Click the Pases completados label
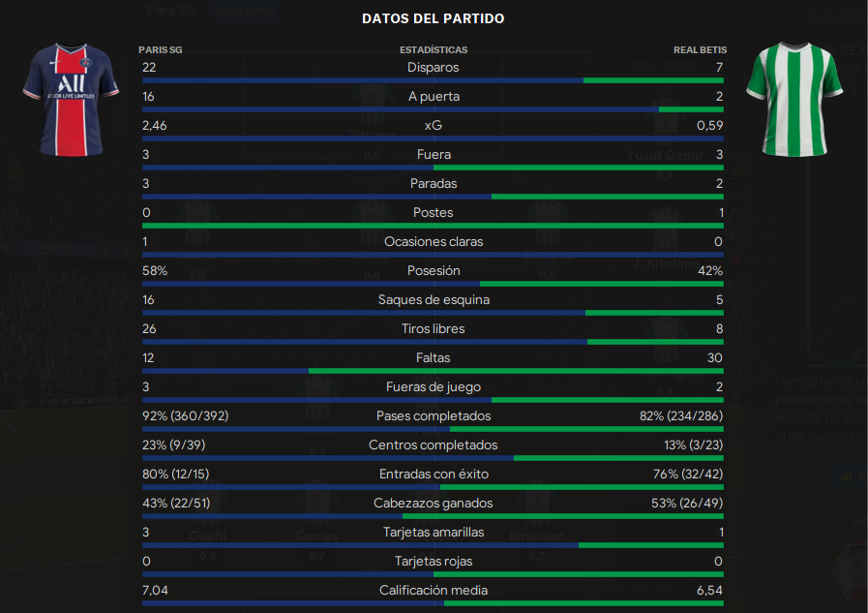868x613 pixels. [433, 415]
